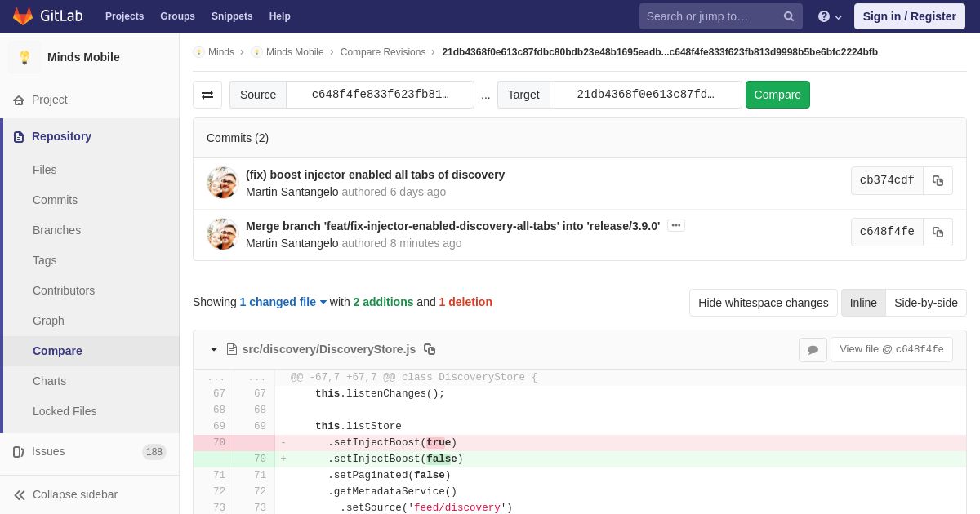Screen dimensions: 980x514
Task: Click Martin Santangelo on merge commit
Action: [292, 243]
